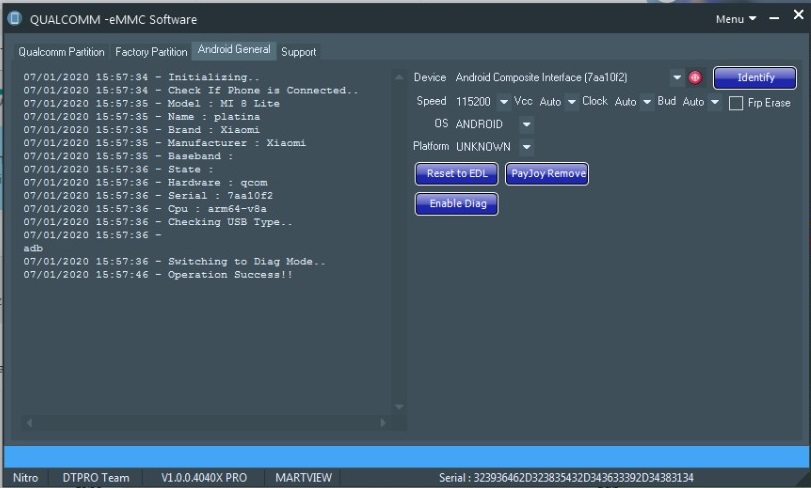Click the 'Model : MI 8 Lite' log line
811x488 pixels.
(152, 103)
